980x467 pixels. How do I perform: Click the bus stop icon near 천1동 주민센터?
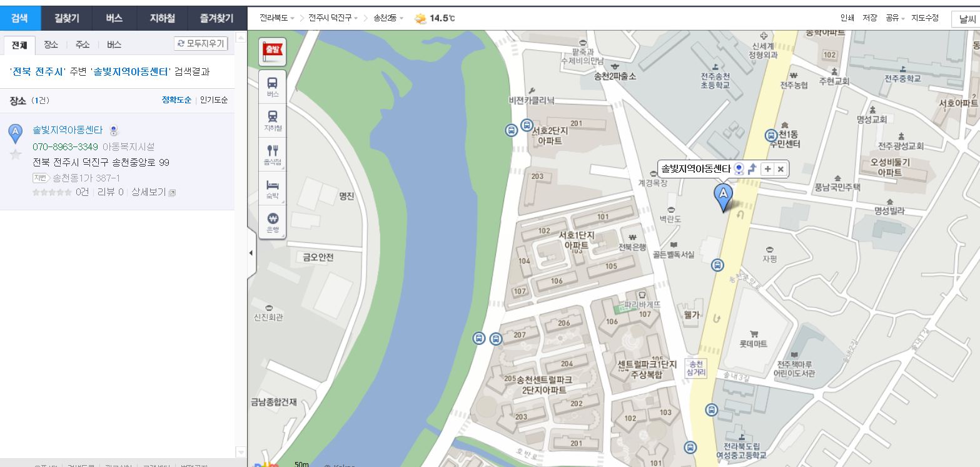(771, 135)
